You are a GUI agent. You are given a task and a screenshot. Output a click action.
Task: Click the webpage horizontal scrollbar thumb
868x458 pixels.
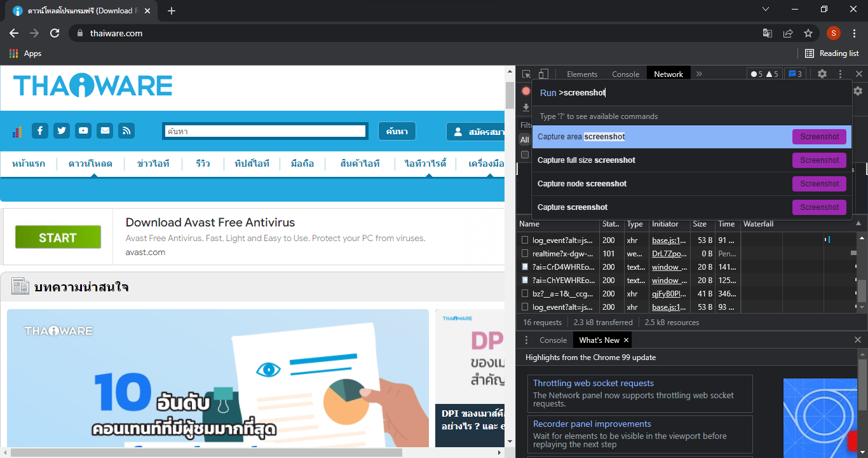[207, 453]
